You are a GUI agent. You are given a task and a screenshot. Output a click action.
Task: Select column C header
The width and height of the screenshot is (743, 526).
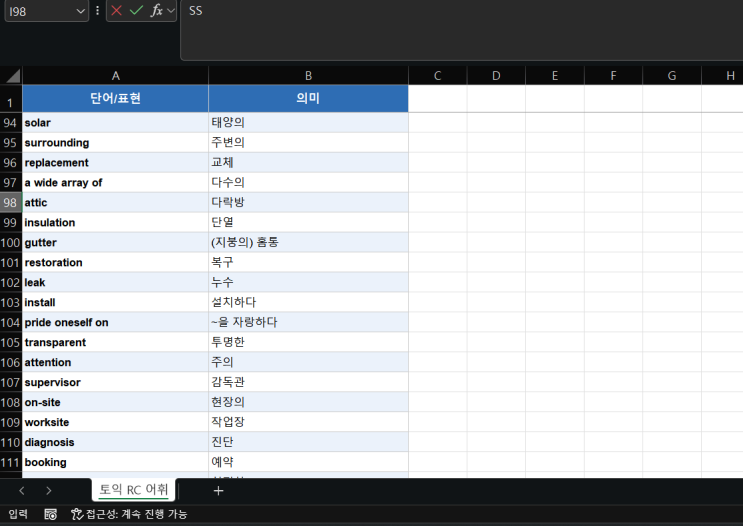(437, 76)
